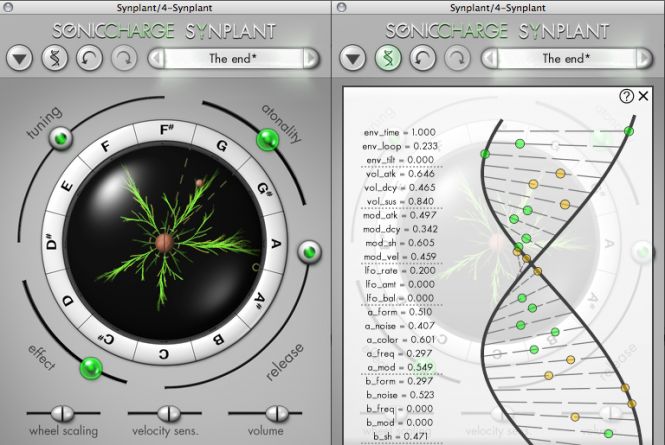The image size is (665, 445).
Task: Click the redo arrow in left Synplant window
Action: tap(124, 58)
